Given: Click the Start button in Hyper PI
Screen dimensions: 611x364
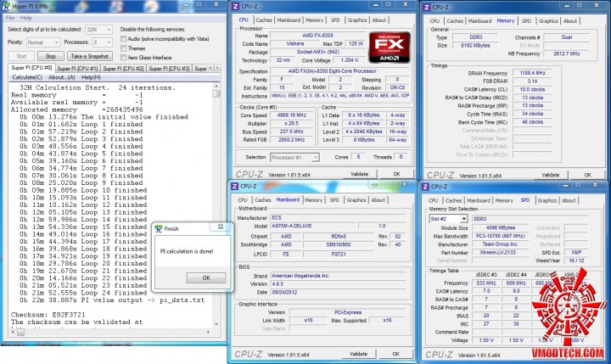Looking at the screenshot, I should pos(21,57).
